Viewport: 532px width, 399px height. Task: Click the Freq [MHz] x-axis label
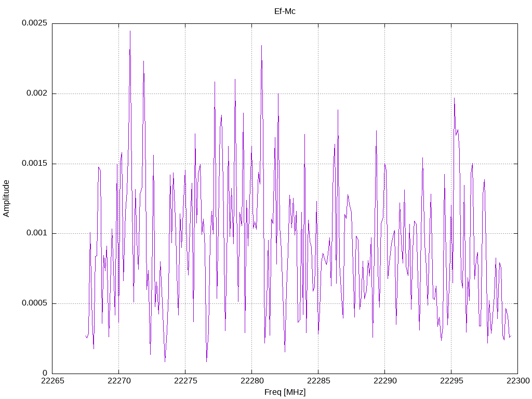[x=285, y=392]
